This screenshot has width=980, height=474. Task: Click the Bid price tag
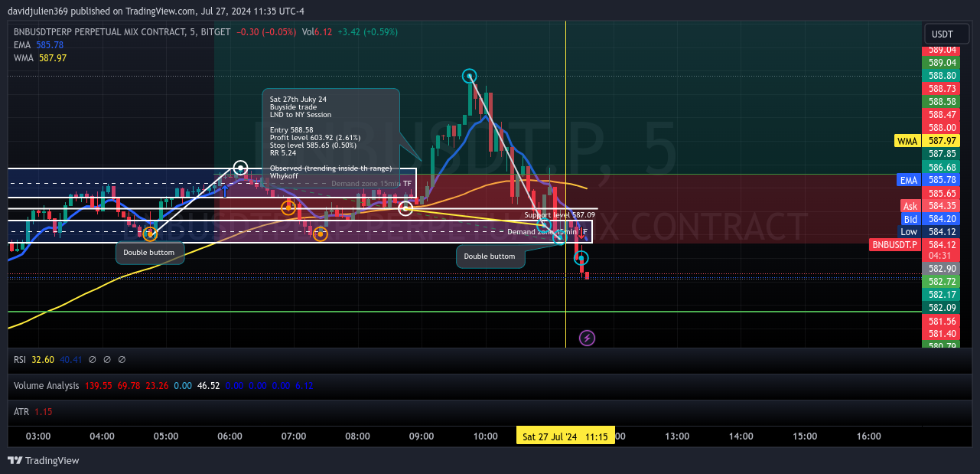(910, 219)
